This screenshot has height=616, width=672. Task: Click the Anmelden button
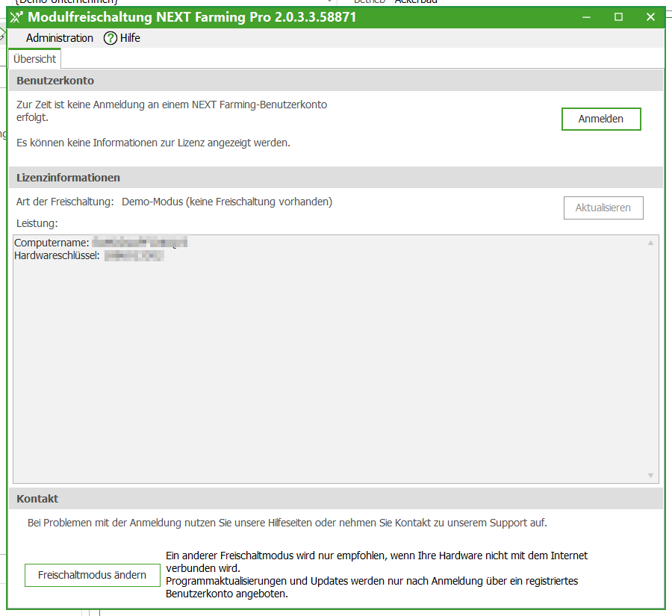pos(601,119)
